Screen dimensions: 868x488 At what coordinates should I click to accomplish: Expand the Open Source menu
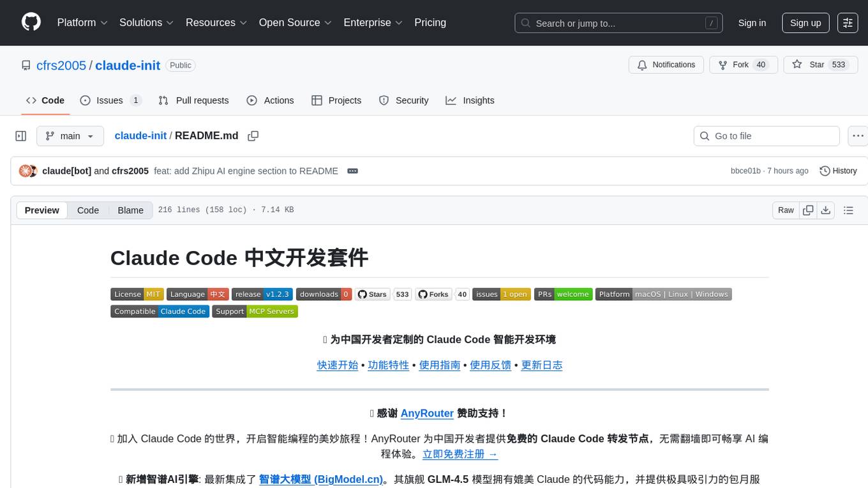pyautogui.click(x=296, y=22)
